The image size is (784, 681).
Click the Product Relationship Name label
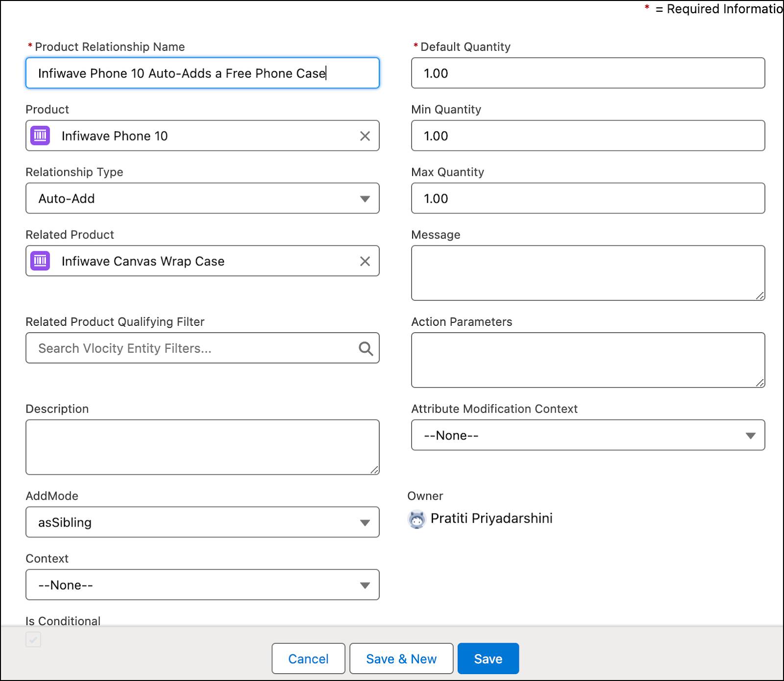click(x=110, y=47)
